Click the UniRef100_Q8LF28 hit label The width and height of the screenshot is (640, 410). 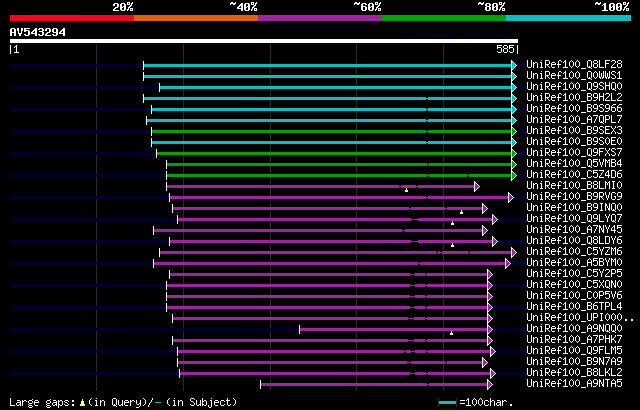click(574, 64)
